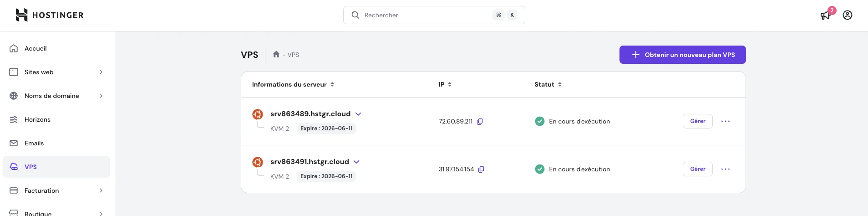Open more options for srv863491 server
The image size is (868, 216).
(725, 169)
